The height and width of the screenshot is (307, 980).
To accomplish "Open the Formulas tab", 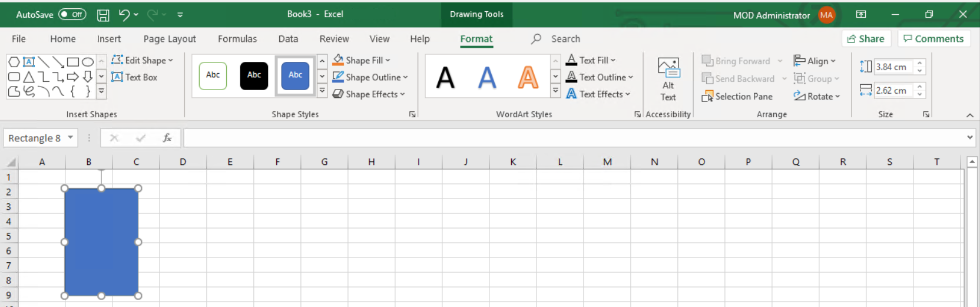I will click(237, 39).
